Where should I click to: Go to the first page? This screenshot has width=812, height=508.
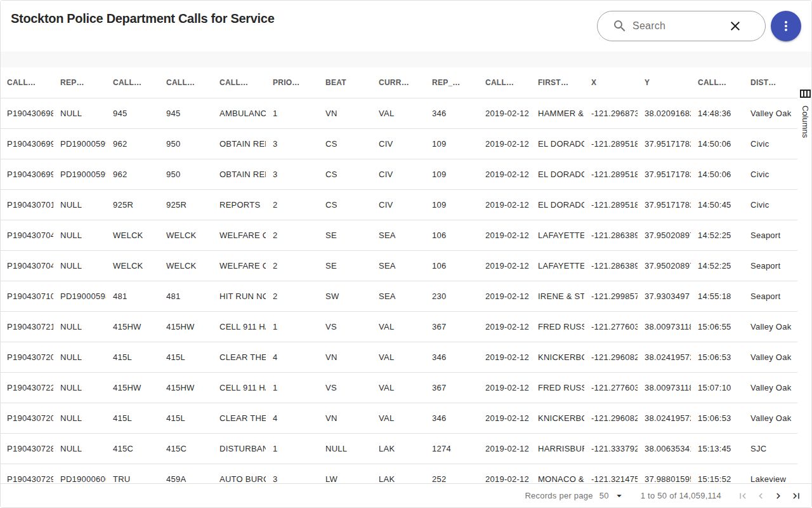742,496
